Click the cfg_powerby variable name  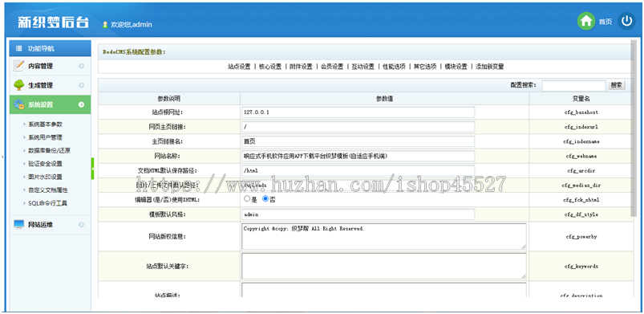point(581,237)
